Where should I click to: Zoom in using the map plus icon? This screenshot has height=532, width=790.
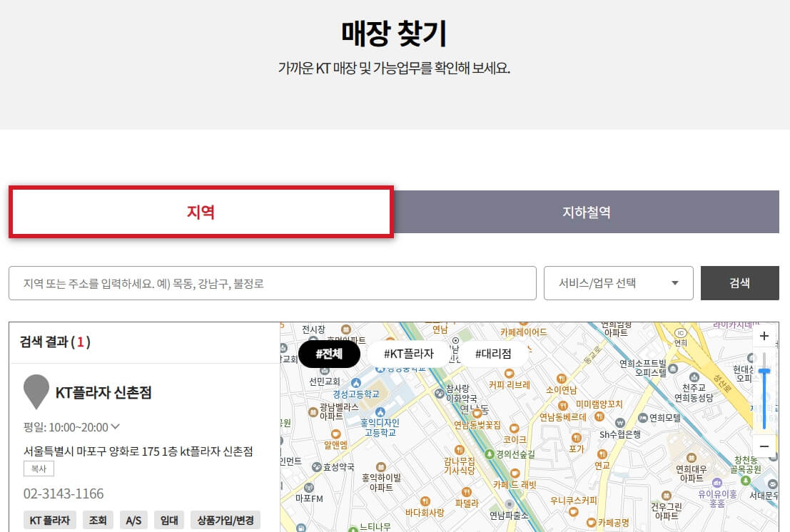764,336
